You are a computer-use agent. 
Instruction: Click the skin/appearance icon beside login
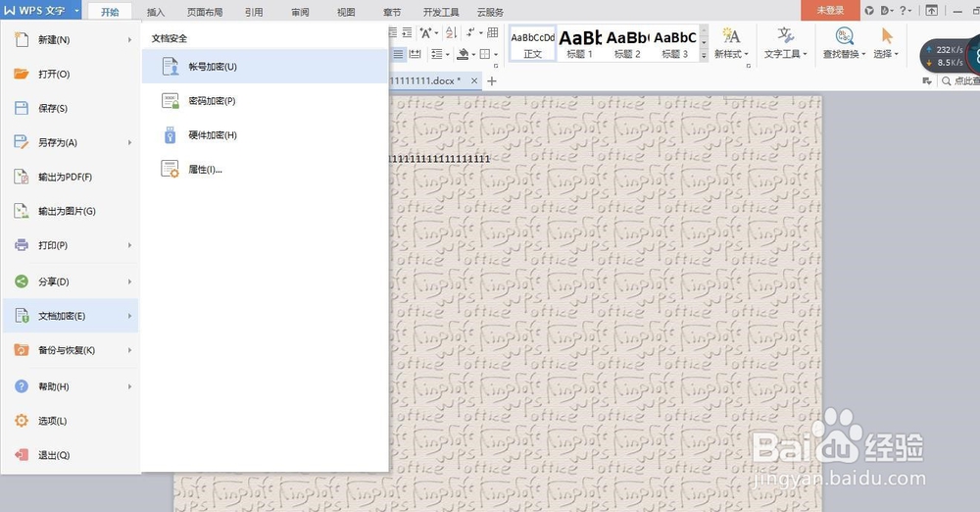coord(869,10)
